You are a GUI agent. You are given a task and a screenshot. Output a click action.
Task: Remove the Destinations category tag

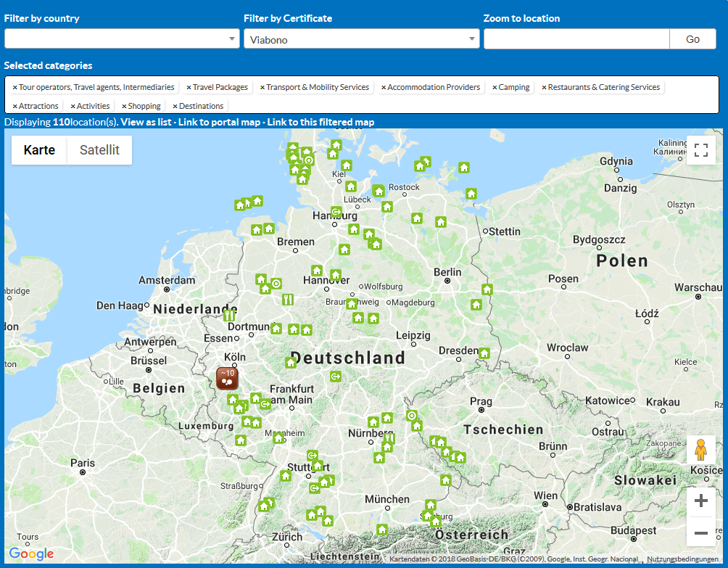click(175, 107)
